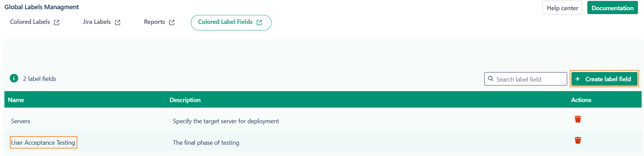Click the Name column header
The height and width of the screenshot is (156, 644).
click(16, 100)
